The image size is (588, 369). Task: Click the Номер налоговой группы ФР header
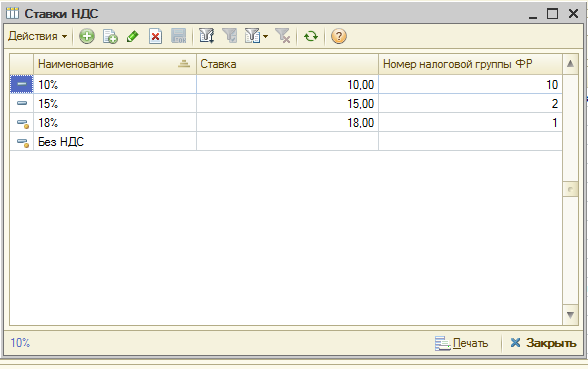[470, 64]
